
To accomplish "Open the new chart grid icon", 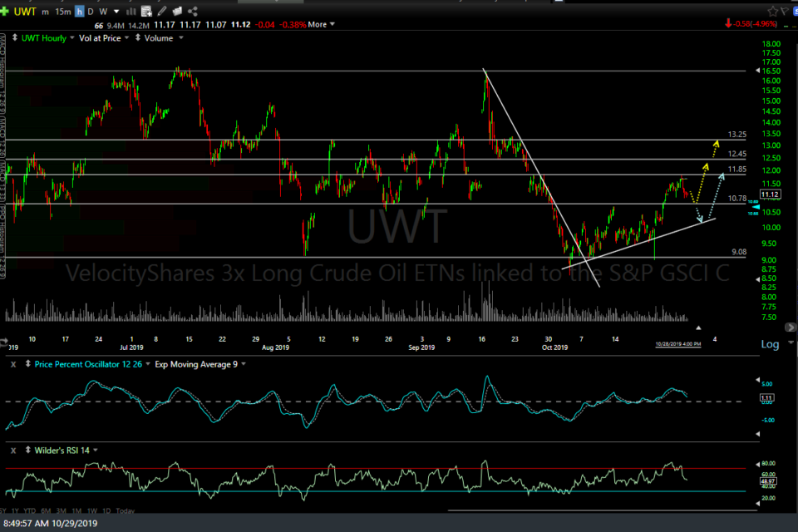I will [x=145, y=11].
